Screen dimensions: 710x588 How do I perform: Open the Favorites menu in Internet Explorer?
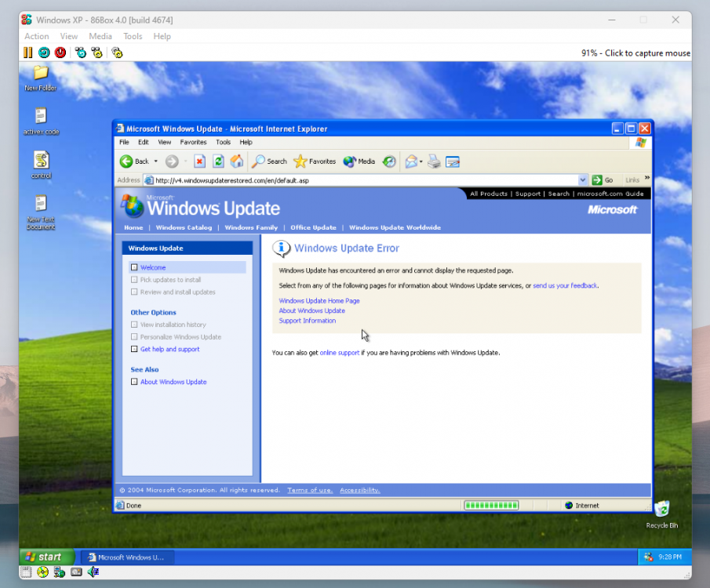193,142
